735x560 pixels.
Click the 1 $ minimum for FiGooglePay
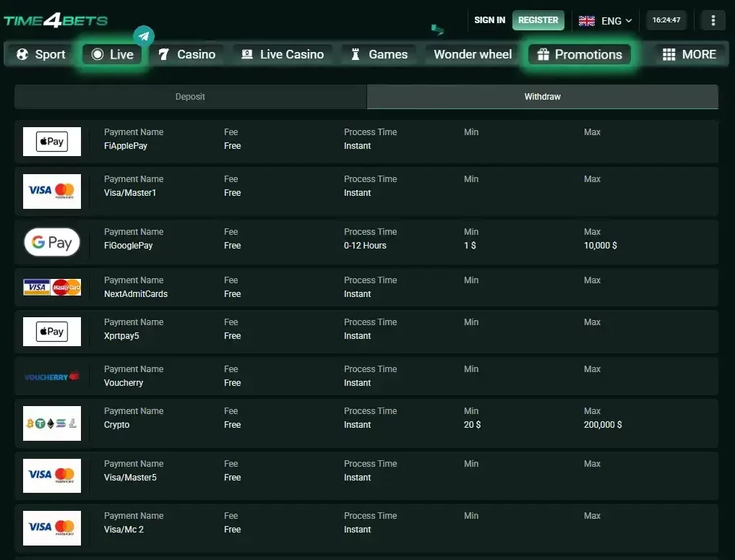pos(470,246)
